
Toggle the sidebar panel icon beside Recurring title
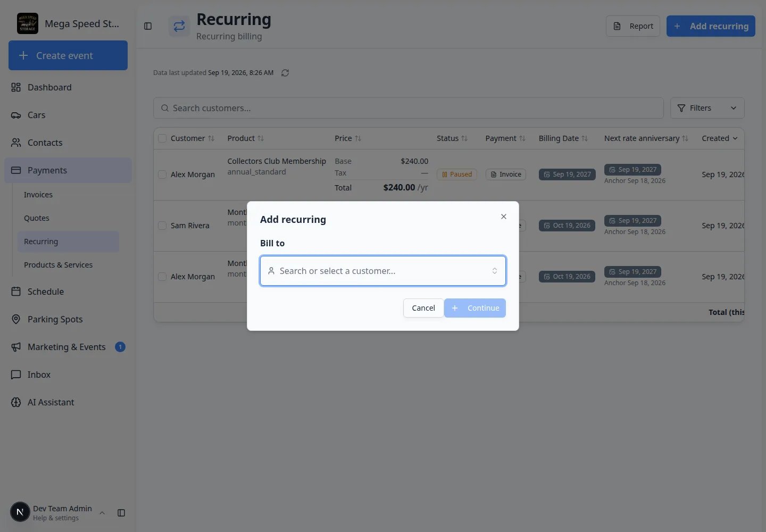(x=148, y=26)
